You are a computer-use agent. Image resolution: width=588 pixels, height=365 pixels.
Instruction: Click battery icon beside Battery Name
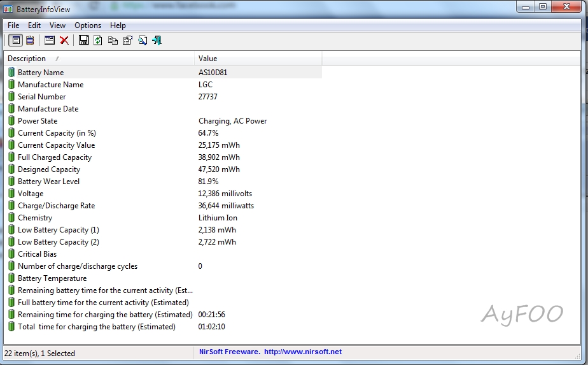[11, 72]
